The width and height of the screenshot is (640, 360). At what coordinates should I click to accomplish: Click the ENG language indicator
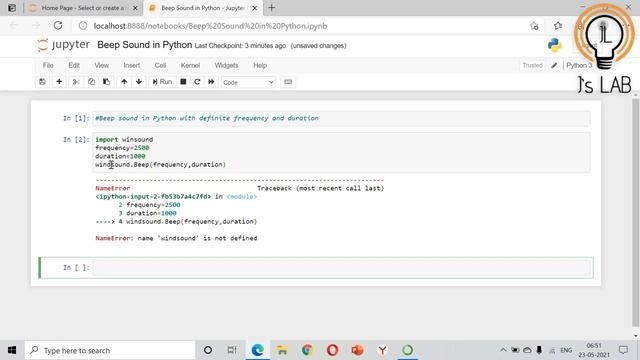[566, 350]
